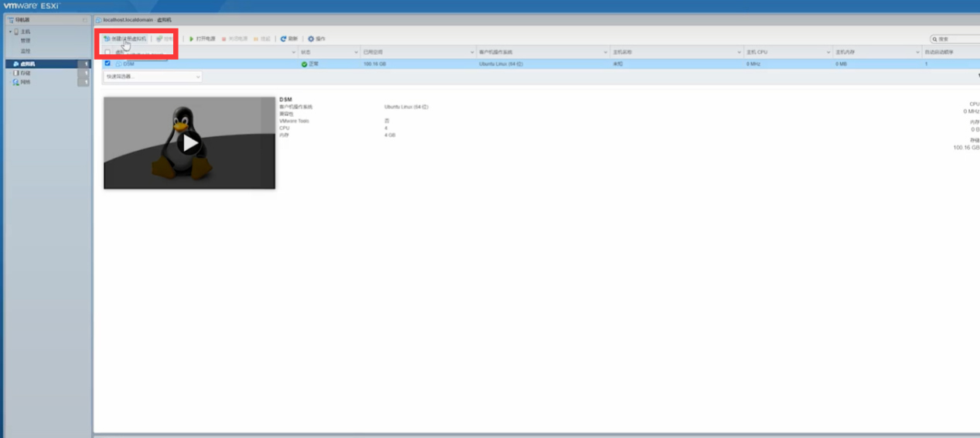Image resolution: width=980 pixels, height=438 pixels.
Task: Click the 控制台 console button in the toolbar
Action: point(164,39)
